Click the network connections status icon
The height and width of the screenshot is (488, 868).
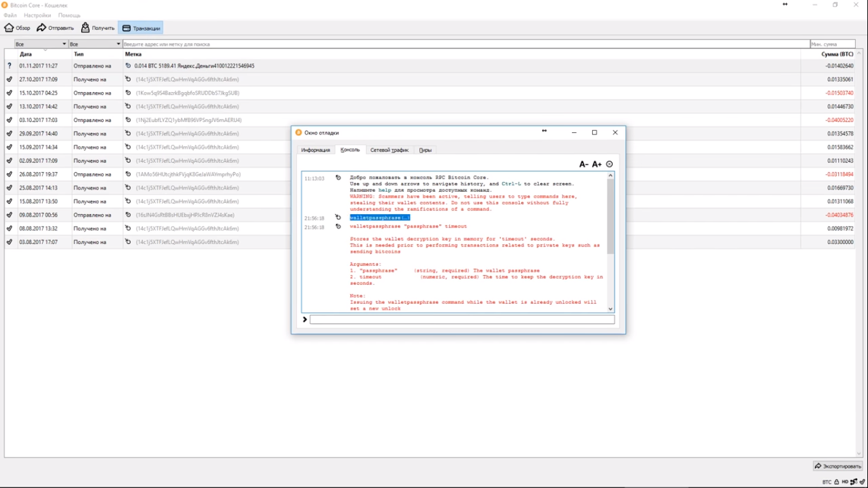click(x=853, y=482)
